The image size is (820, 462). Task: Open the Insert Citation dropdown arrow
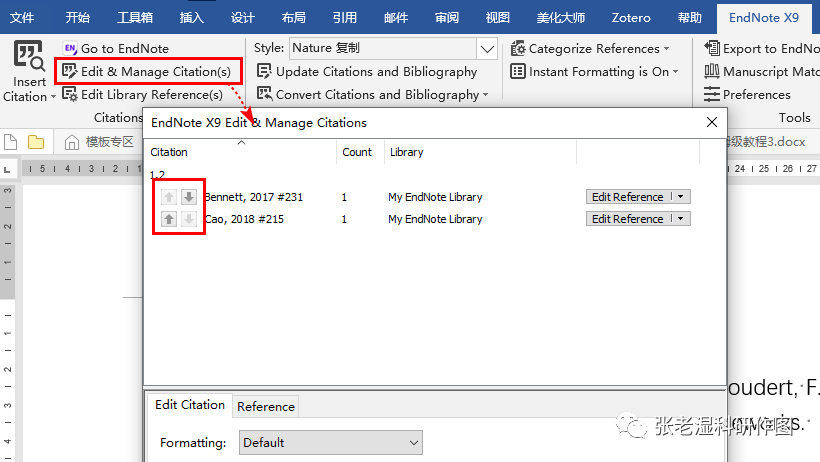coord(53,97)
